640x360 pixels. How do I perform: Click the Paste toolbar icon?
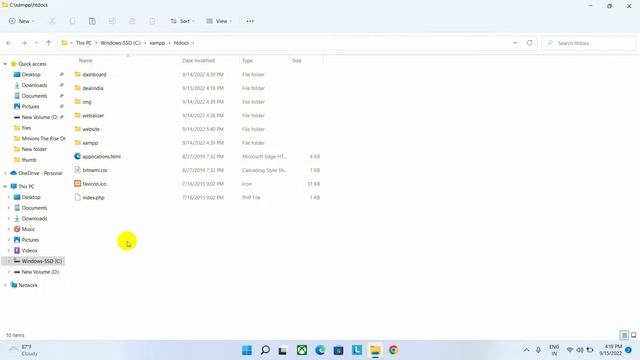tap(92, 21)
